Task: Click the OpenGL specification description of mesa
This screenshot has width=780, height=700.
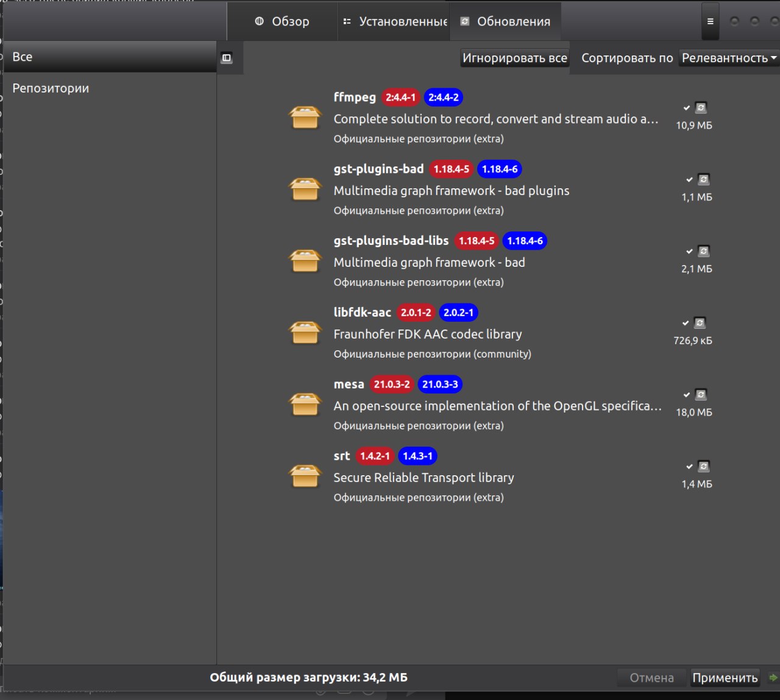Action: click(x=497, y=406)
